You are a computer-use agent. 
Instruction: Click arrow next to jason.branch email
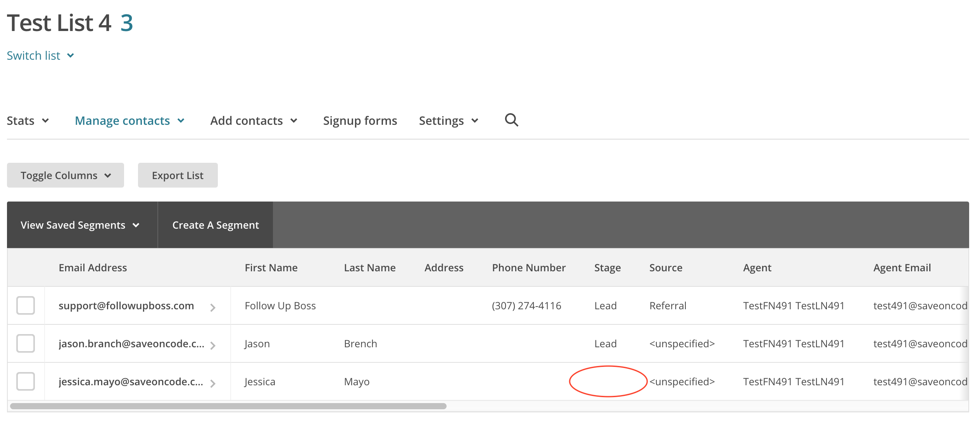212,345
